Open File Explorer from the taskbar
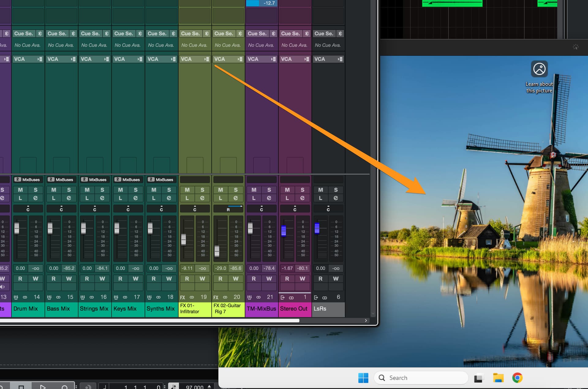Viewport: 588px width, 389px height. click(498, 378)
